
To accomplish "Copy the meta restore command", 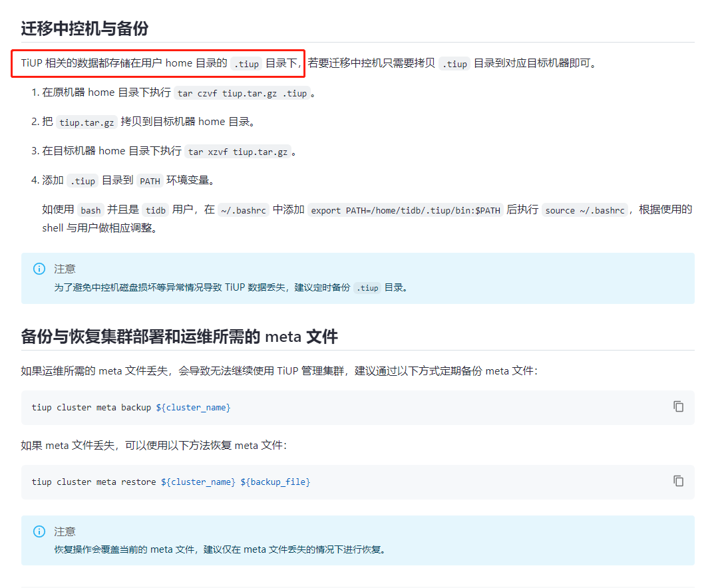I will (x=678, y=481).
